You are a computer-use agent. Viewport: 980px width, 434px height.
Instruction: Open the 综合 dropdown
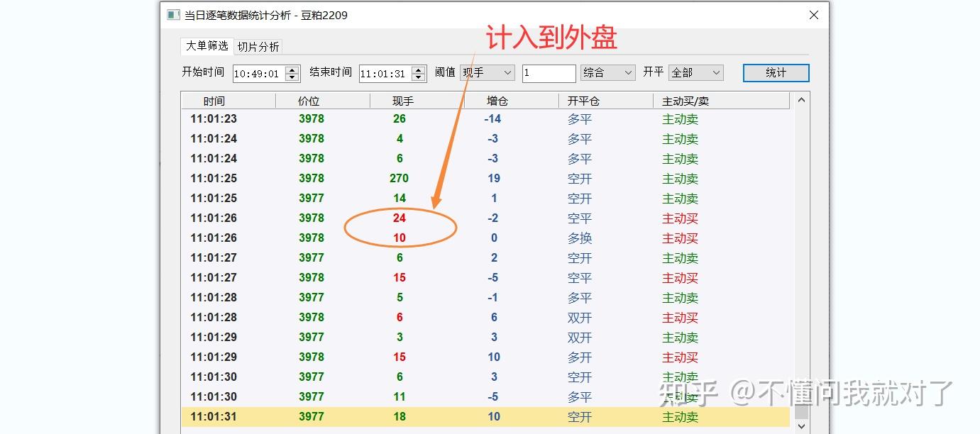pyautogui.click(x=608, y=72)
